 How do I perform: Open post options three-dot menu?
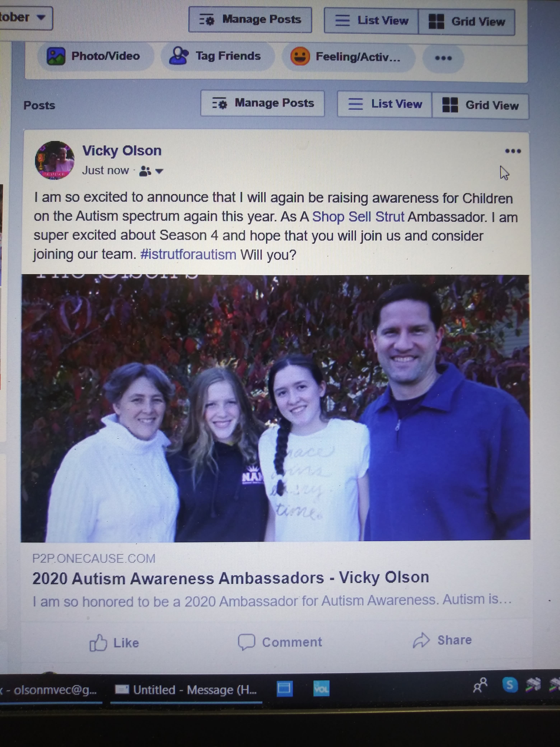point(513,151)
